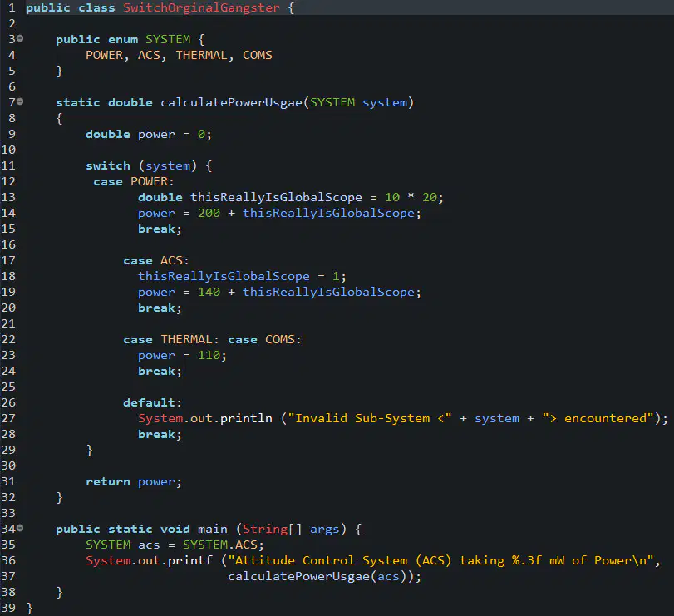Click 'case THERMAL:' on line 22
Viewport: 674px width, 616px height.
coord(171,339)
